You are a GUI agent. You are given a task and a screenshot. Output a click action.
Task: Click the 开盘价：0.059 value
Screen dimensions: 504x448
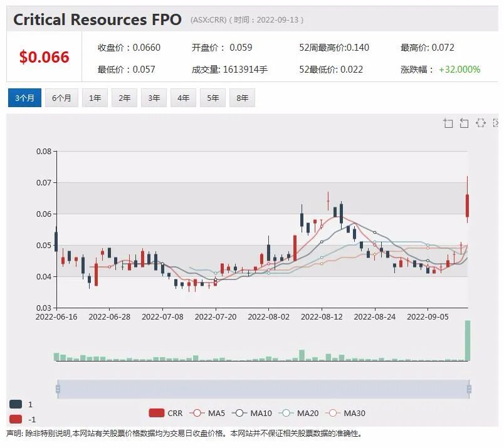click(222, 48)
